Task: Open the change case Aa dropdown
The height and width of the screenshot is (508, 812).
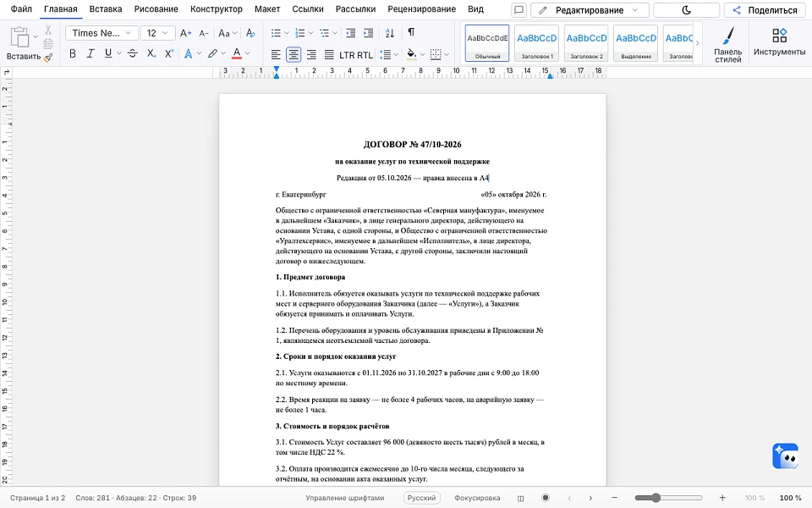Action: point(228,33)
